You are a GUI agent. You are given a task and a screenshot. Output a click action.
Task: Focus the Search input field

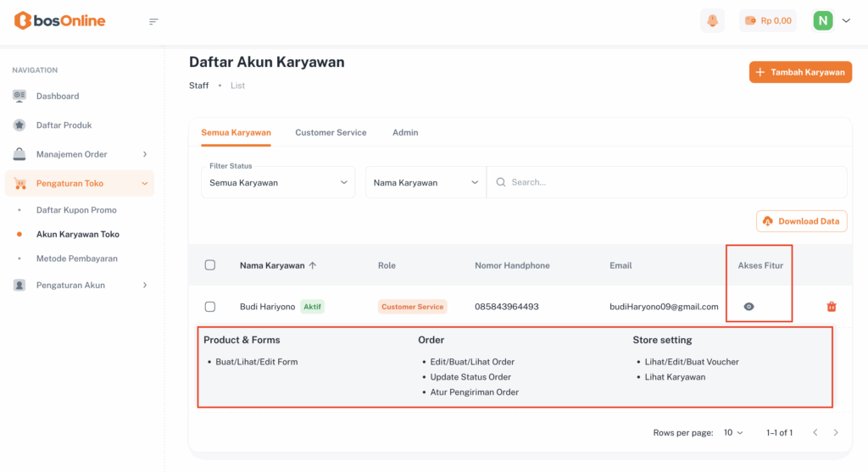670,182
